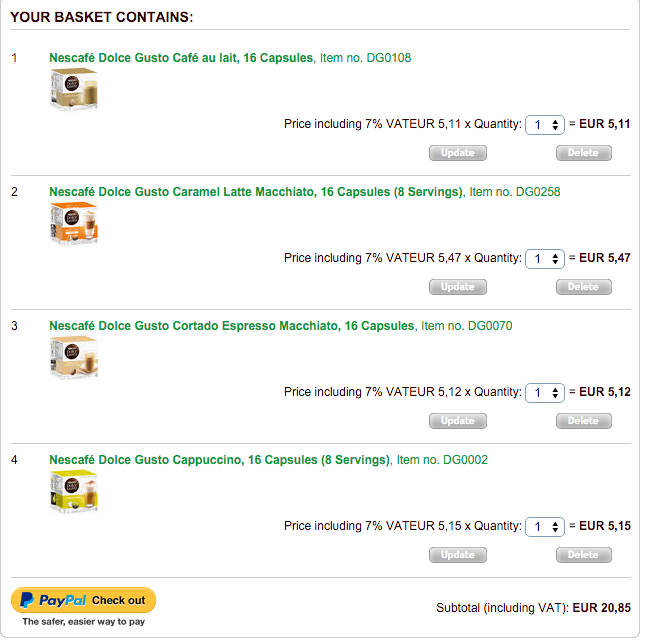Delete Café au lait from the basket
650x642 pixels.
tap(583, 153)
